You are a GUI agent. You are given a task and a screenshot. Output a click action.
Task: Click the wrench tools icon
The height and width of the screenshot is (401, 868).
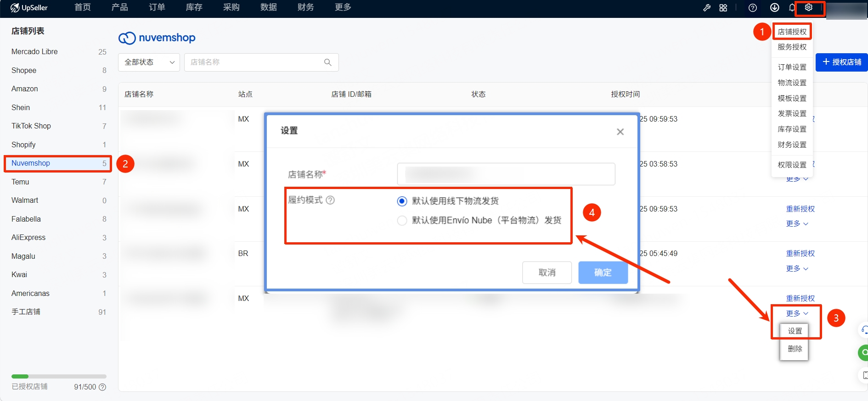(x=707, y=8)
